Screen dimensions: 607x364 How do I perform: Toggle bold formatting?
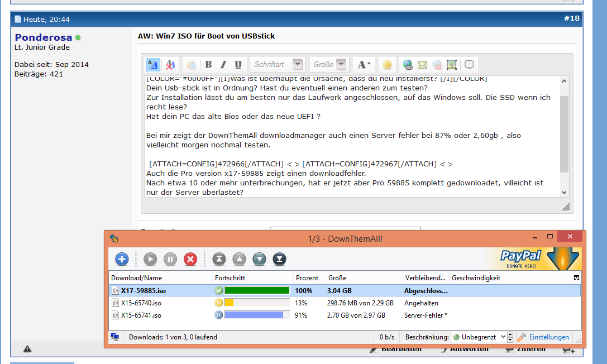click(208, 65)
